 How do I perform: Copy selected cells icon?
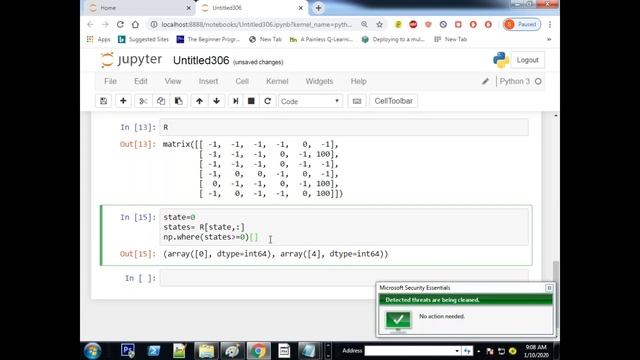(161, 101)
